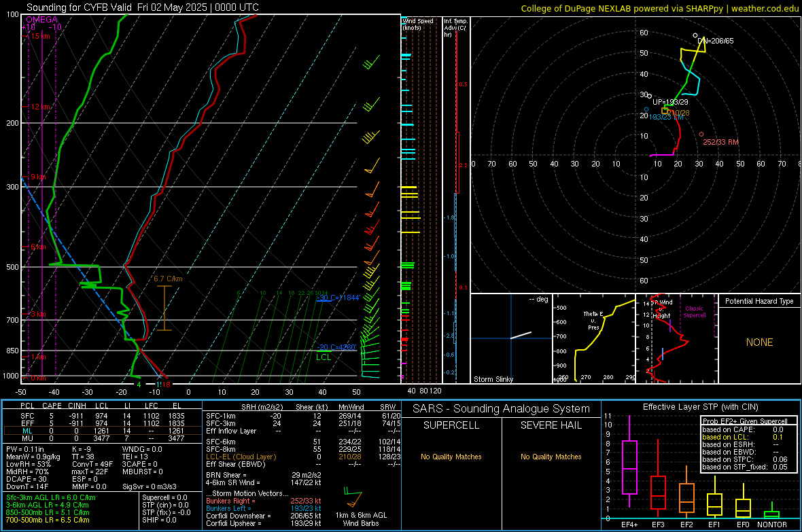Click the SARS - Sounding Analogue System title
The width and height of the screenshot is (802, 532).
[x=502, y=409]
